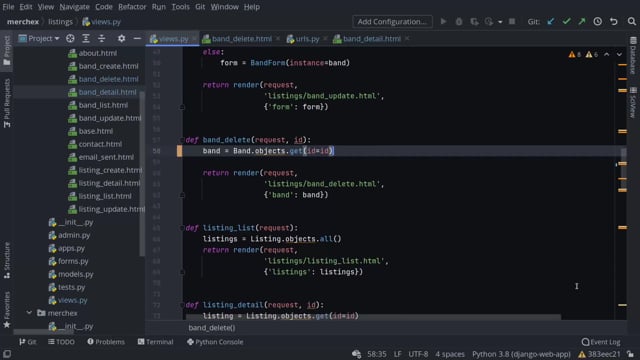Open the Git tool window tab
640x360 pixels.
tap(28, 342)
